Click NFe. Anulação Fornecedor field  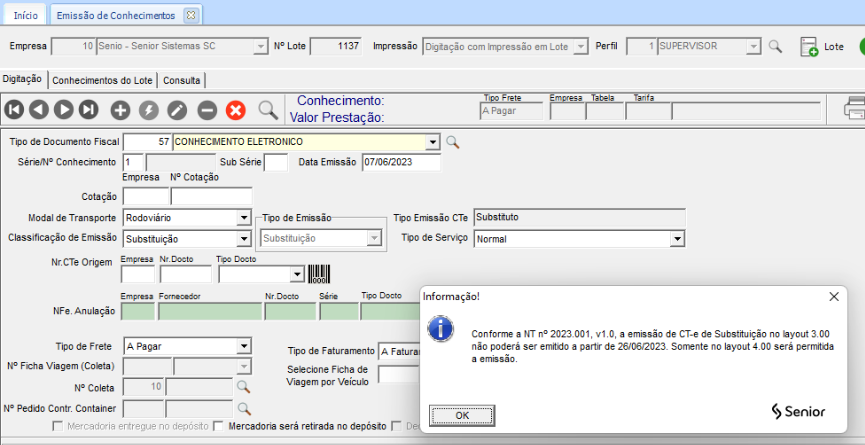(210, 311)
